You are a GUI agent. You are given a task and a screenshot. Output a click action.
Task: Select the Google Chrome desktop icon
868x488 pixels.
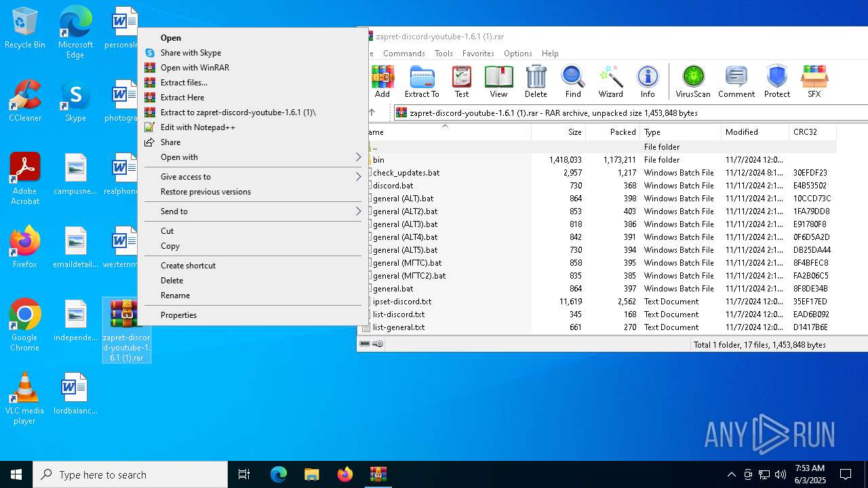(x=25, y=325)
